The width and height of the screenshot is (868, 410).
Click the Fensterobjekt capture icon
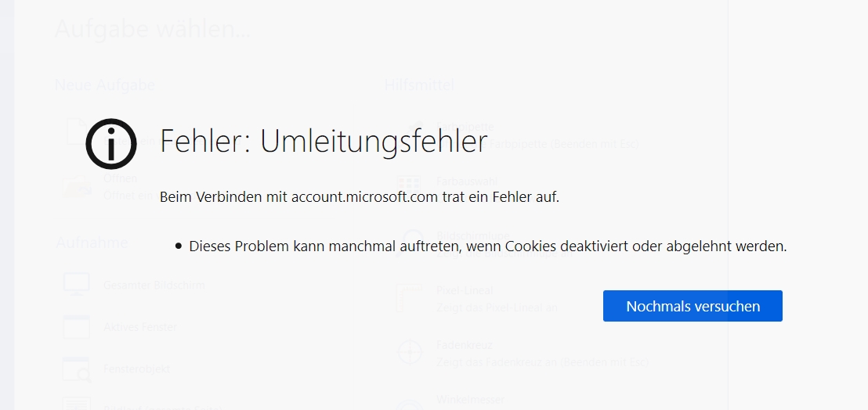pyautogui.click(x=76, y=369)
